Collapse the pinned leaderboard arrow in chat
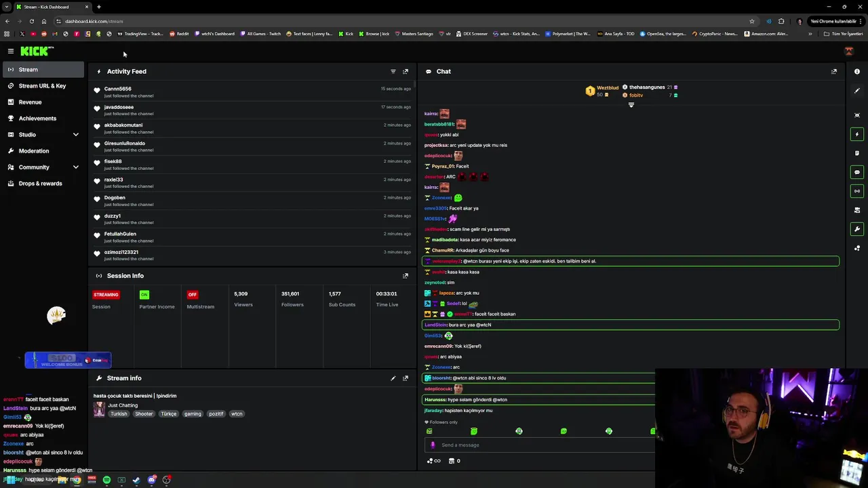Viewport: 868px width, 488px height. pyautogui.click(x=631, y=105)
